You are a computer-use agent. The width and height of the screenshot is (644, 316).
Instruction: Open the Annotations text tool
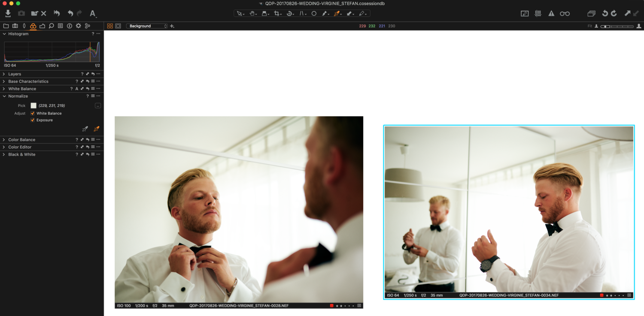pos(93,13)
